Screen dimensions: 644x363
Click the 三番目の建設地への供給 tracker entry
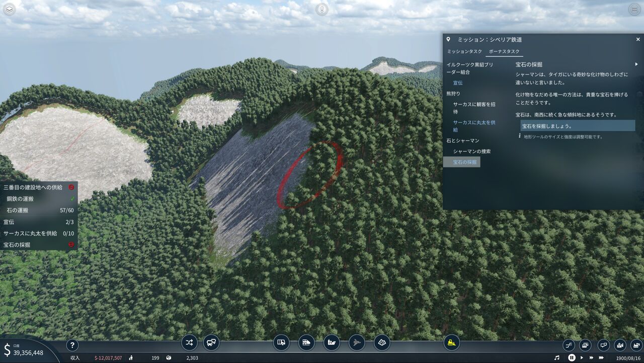pyautogui.click(x=39, y=187)
